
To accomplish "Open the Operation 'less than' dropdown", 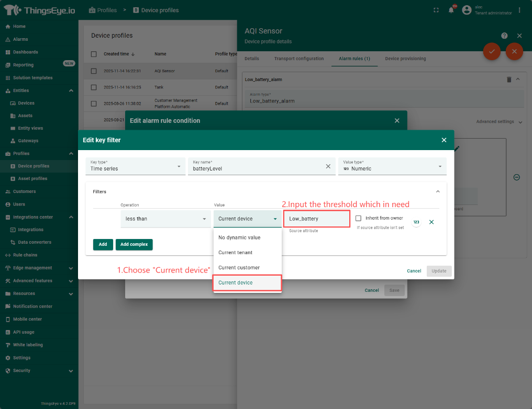I will (165, 219).
